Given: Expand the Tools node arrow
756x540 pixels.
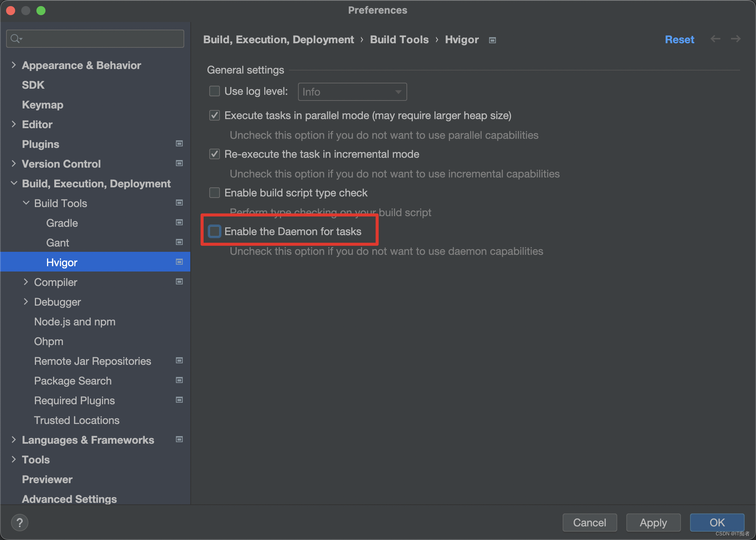Looking at the screenshot, I should click(x=14, y=460).
